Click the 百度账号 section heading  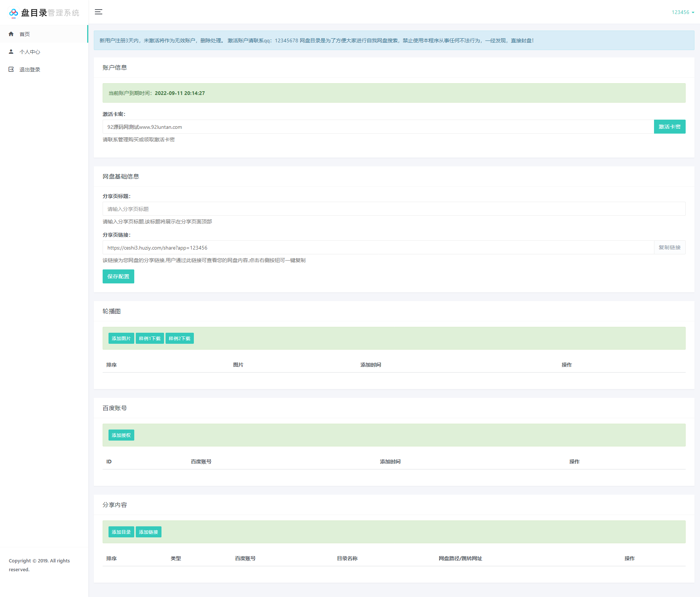click(115, 408)
